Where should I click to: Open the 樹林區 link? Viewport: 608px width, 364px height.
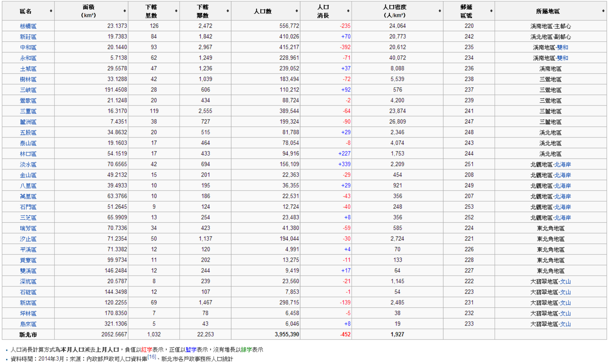coord(28,79)
